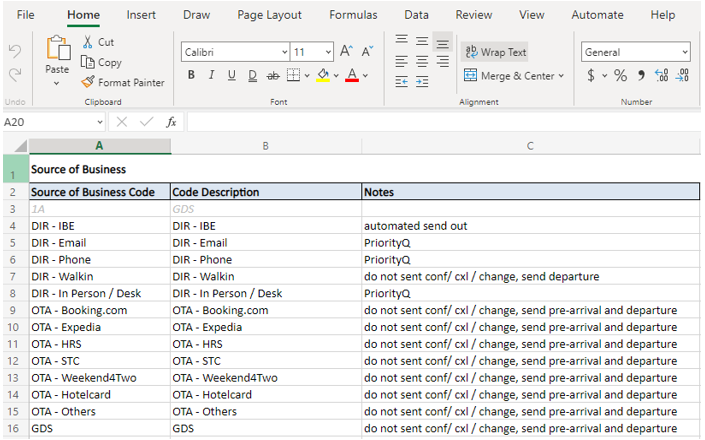Open the Help tab
This screenshot has height=440, width=705.
tap(662, 15)
